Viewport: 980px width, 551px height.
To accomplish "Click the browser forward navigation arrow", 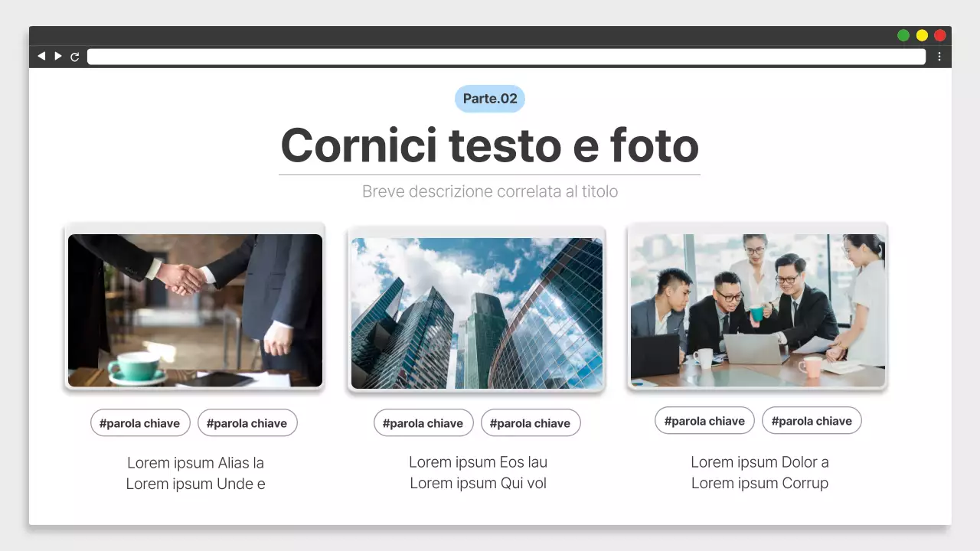I will [58, 56].
